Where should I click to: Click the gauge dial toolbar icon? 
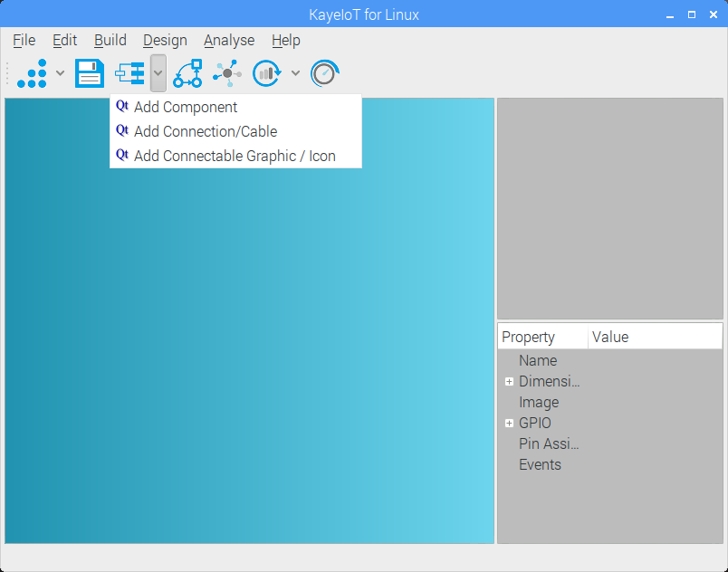click(x=324, y=73)
